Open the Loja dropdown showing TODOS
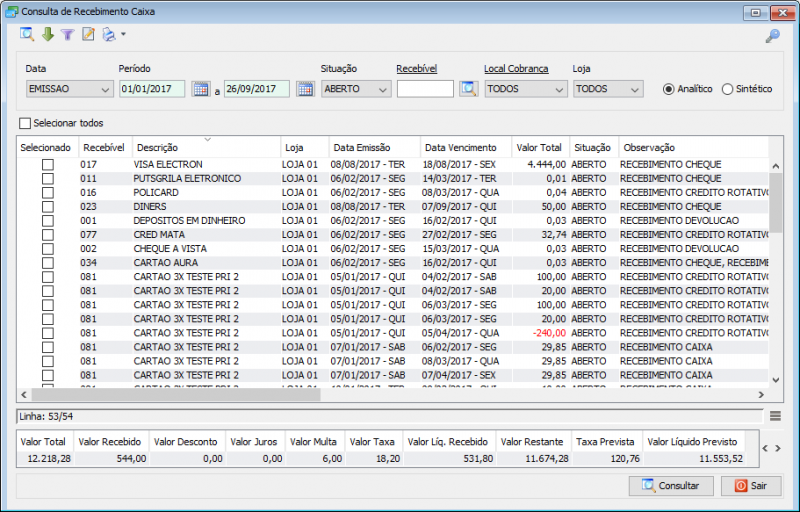The height and width of the screenshot is (512, 800). pyautogui.click(x=608, y=89)
